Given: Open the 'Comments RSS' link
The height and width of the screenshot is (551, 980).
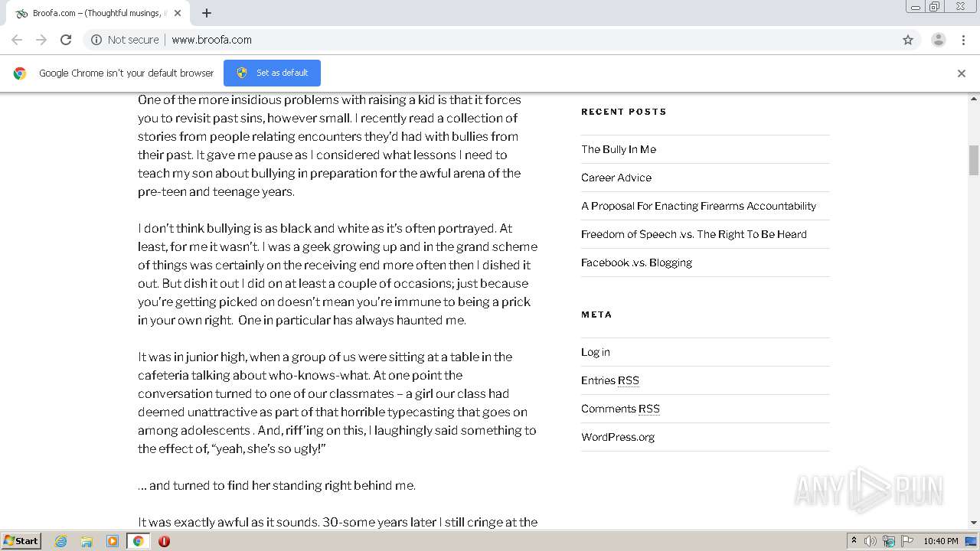Looking at the screenshot, I should point(620,409).
